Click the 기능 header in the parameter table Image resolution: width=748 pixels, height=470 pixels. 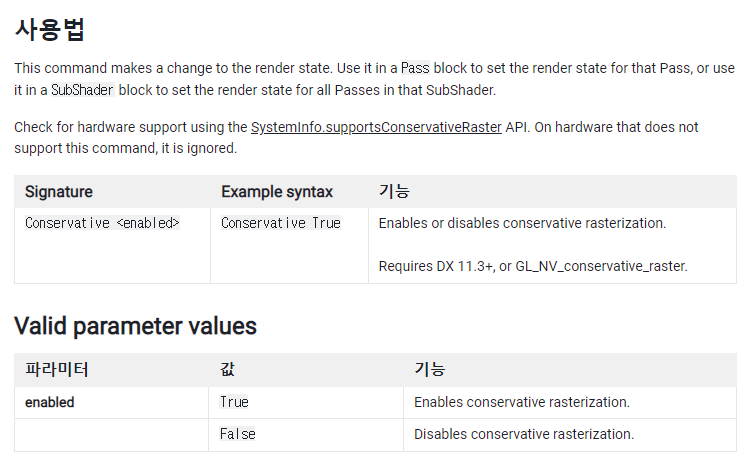click(429, 369)
